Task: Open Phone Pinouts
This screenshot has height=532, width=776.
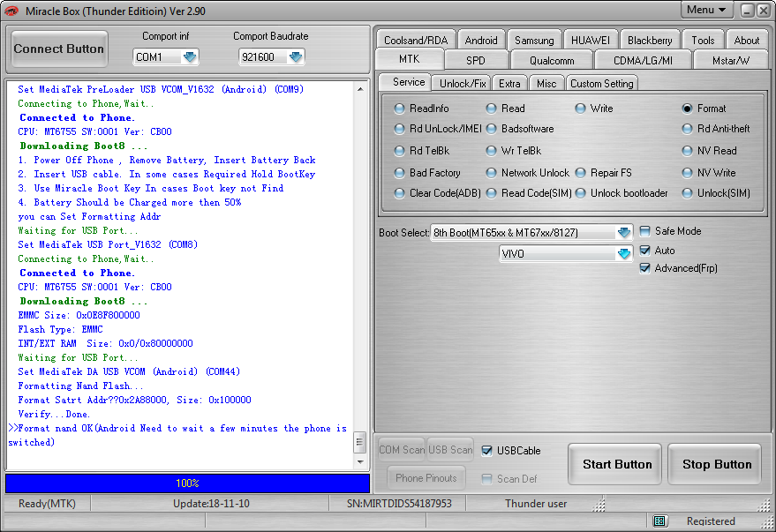Action: click(426, 478)
